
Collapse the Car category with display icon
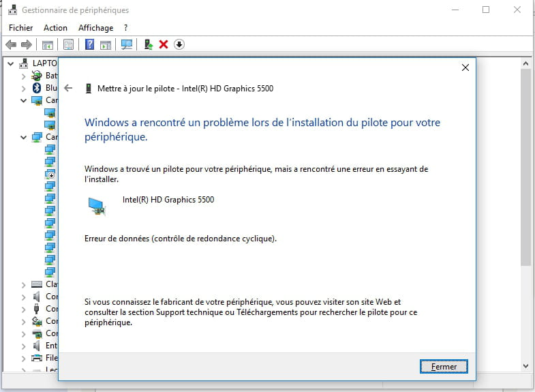click(x=23, y=101)
